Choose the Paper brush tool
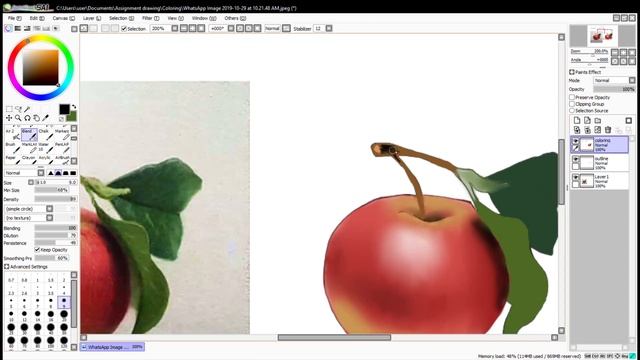This screenshot has height=360, width=640. pyautogui.click(x=12, y=160)
